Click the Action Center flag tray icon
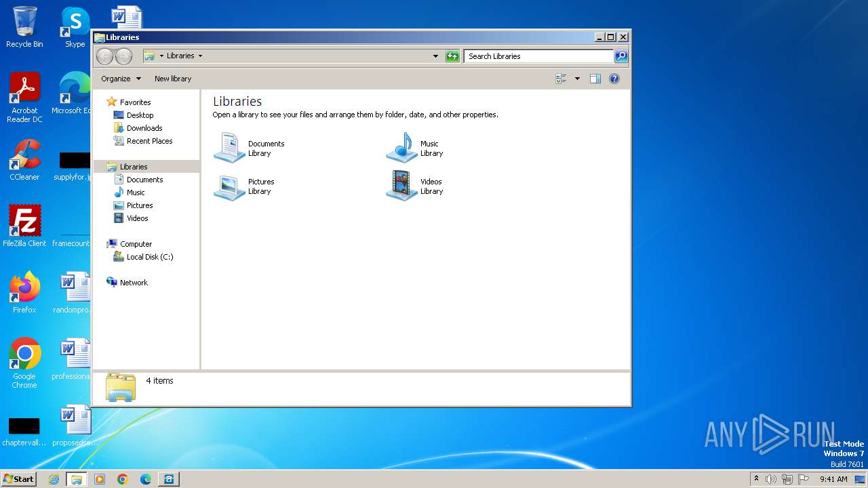The image size is (868, 488). pos(804,479)
